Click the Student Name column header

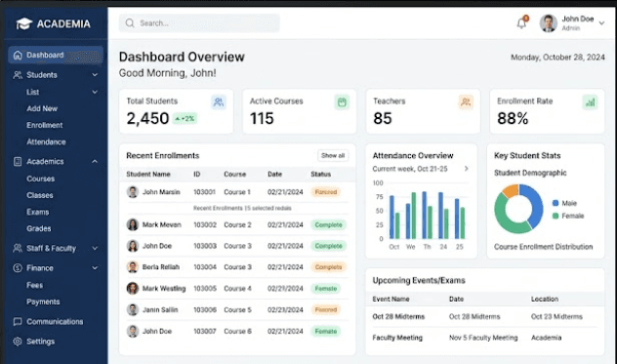(x=148, y=174)
